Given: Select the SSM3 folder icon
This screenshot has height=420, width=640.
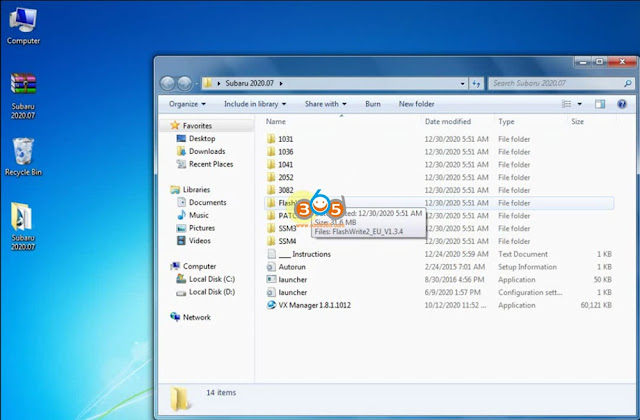Looking at the screenshot, I should [x=271, y=228].
